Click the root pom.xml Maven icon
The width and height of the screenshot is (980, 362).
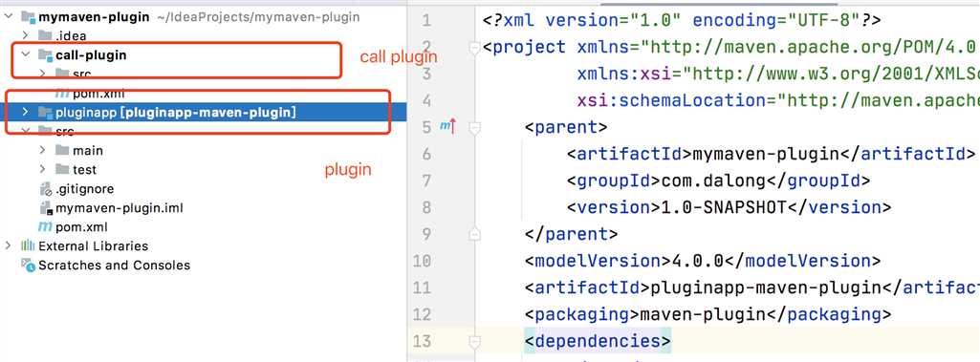[x=46, y=226]
